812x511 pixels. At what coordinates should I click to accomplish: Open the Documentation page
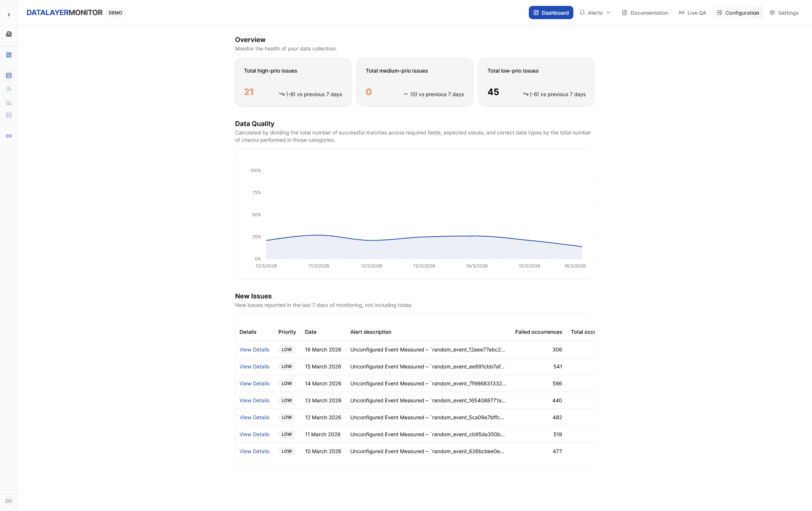tap(645, 13)
